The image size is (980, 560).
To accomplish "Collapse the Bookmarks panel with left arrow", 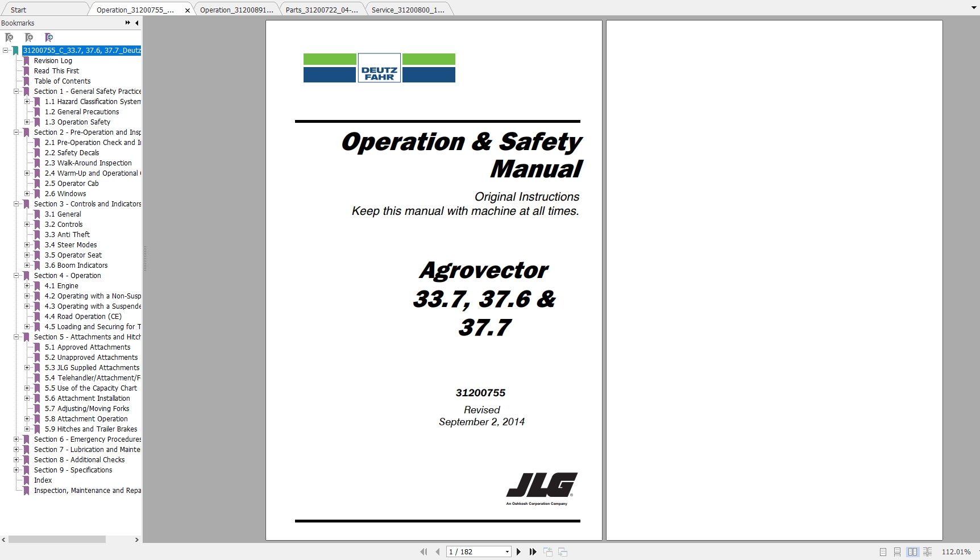I will pos(136,23).
